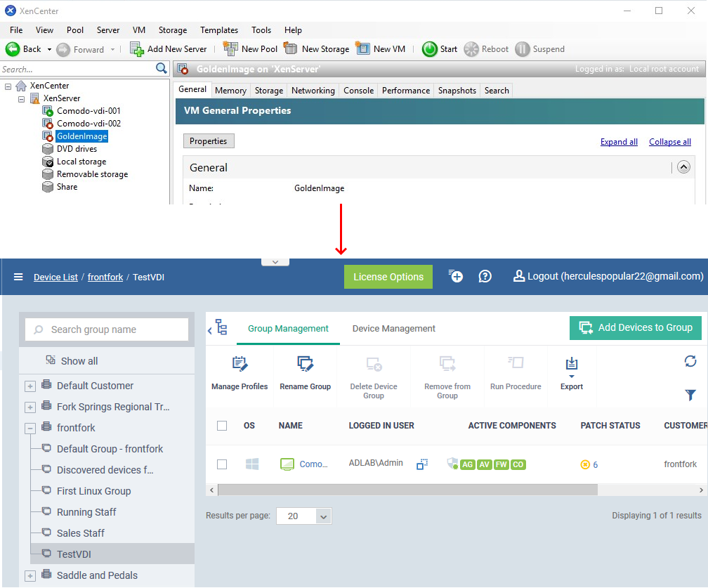Click Manage Profiles icon

[240, 364]
